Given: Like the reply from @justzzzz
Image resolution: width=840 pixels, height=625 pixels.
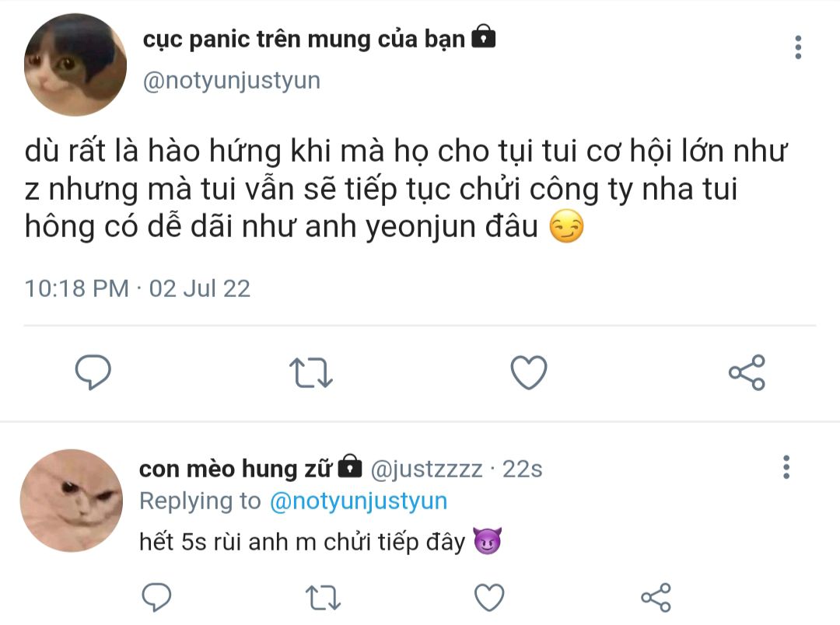Looking at the screenshot, I should [489, 597].
